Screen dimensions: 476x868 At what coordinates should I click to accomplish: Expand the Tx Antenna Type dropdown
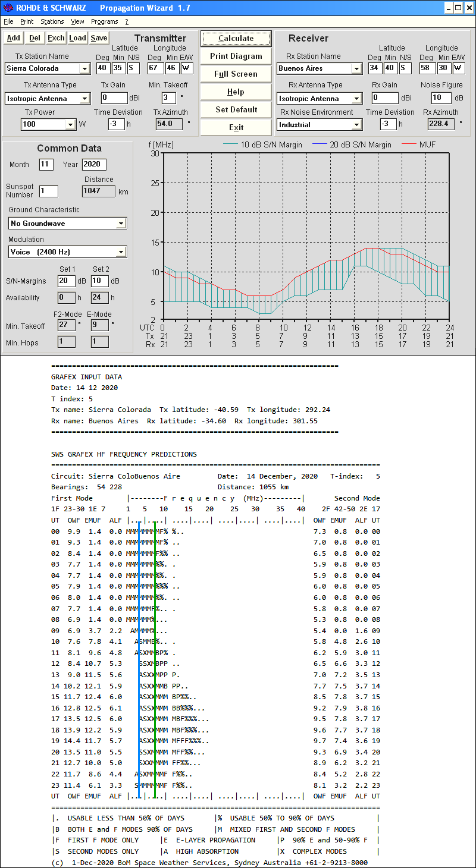[x=85, y=99]
